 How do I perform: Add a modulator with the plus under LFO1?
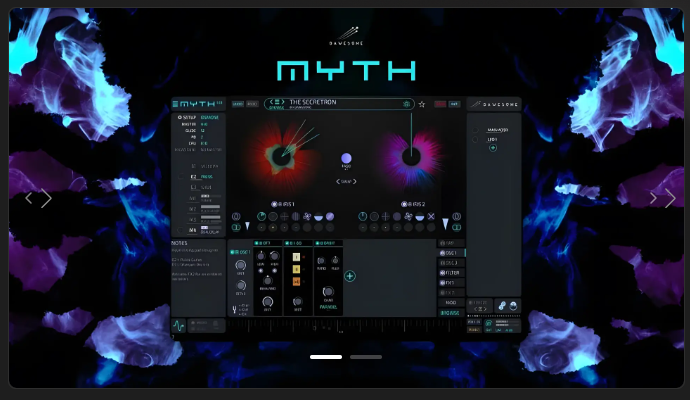pos(493,148)
